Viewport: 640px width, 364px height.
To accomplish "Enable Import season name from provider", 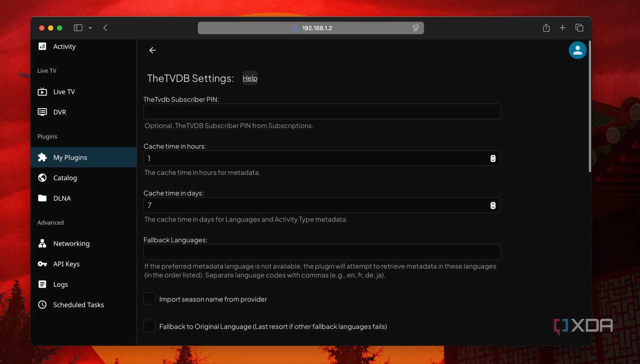I will click(x=149, y=298).
